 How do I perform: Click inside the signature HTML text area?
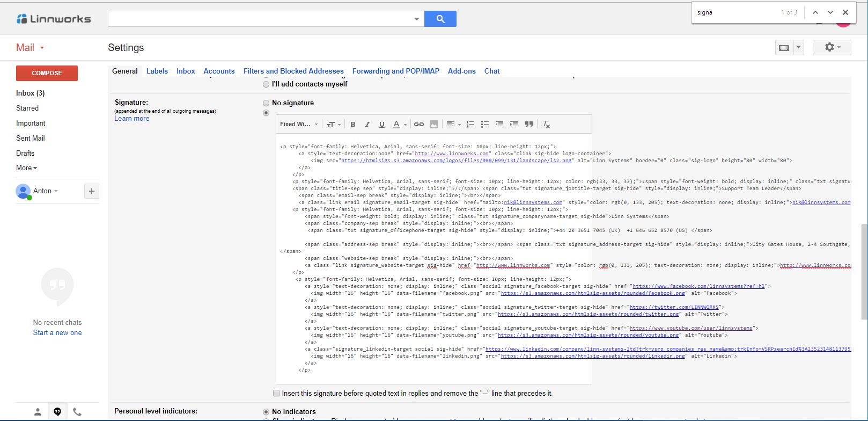tap(433, 259)
